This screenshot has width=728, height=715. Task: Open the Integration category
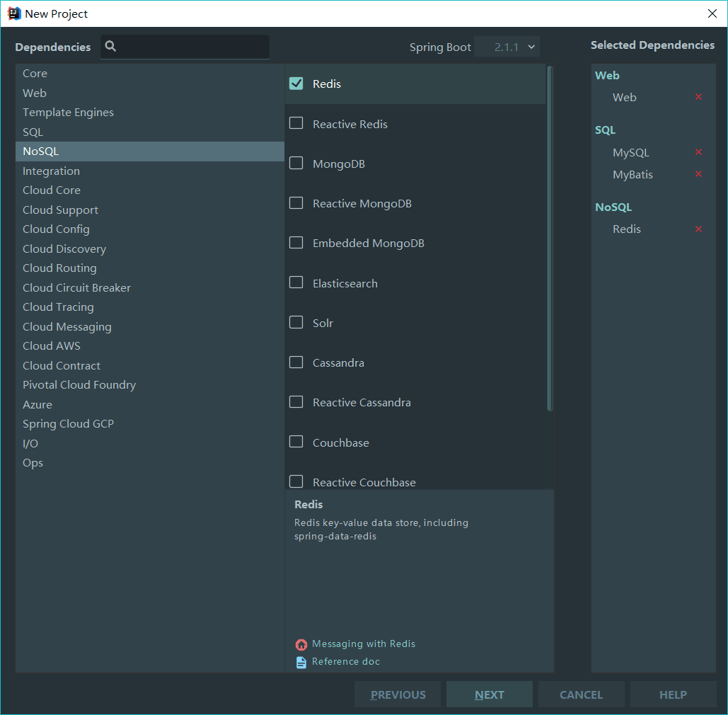[149, 171]
